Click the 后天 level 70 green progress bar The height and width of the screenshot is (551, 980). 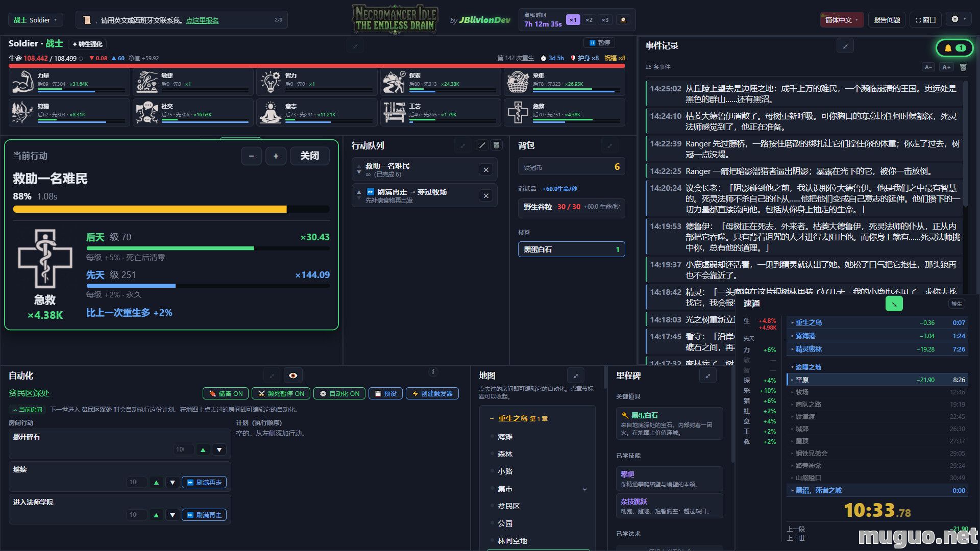[208, 248]
